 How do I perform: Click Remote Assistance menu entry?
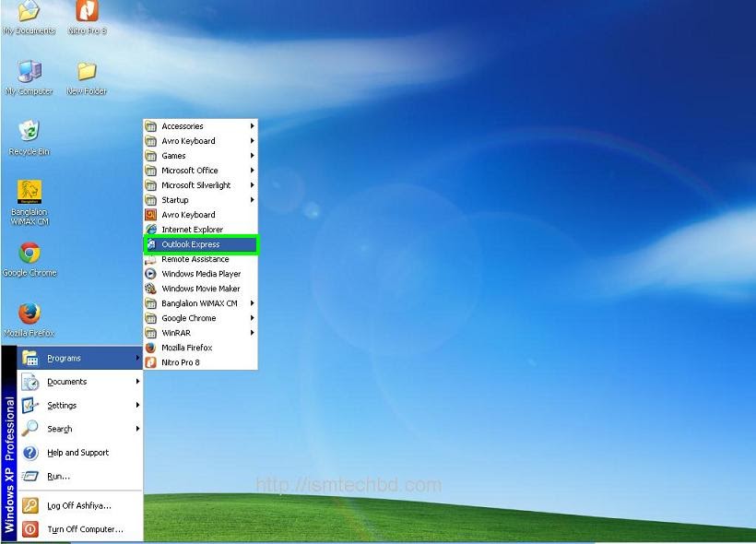tap(201, 259)
